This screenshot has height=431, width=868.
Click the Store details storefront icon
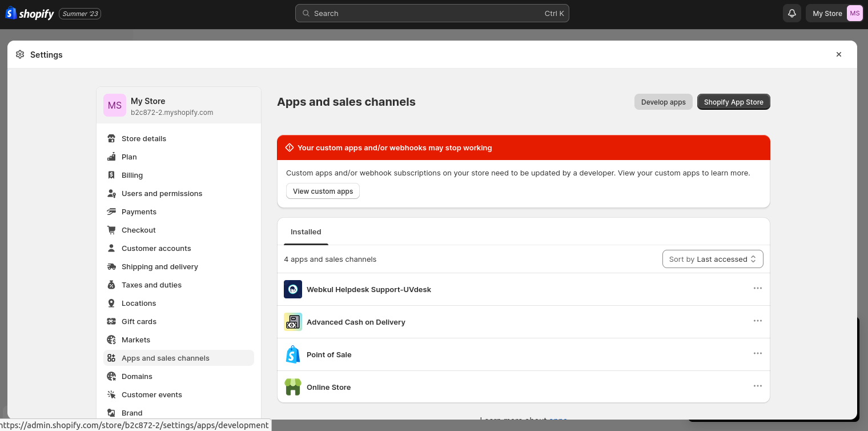coord(111,138)
